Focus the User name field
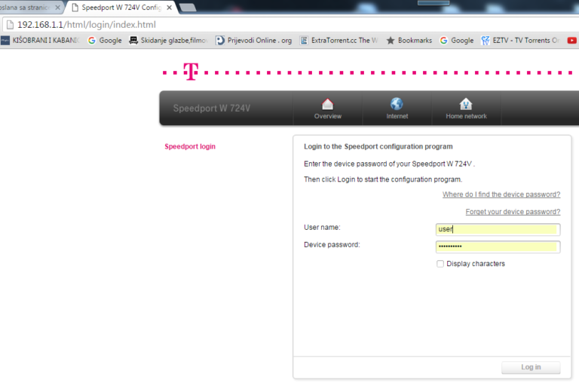The height and width of the screenshot is (392, 579). [498, 229]
